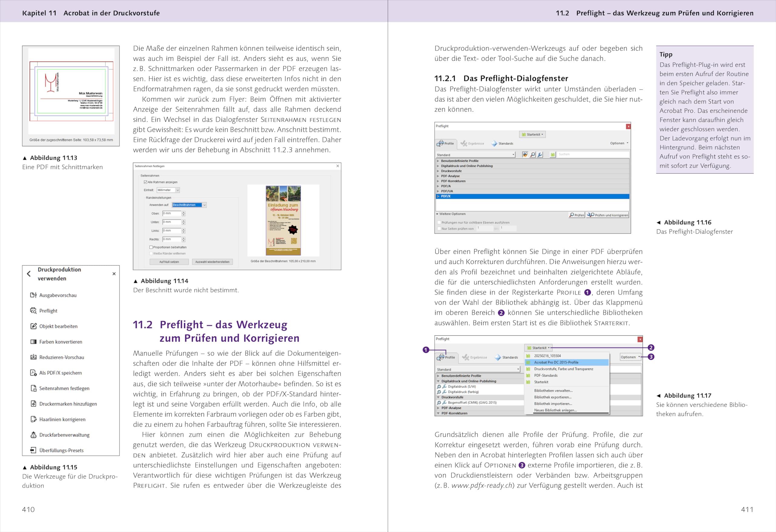Click the Prüfen button
This screenshot has height=532, width=776.
tap(577, 215)
